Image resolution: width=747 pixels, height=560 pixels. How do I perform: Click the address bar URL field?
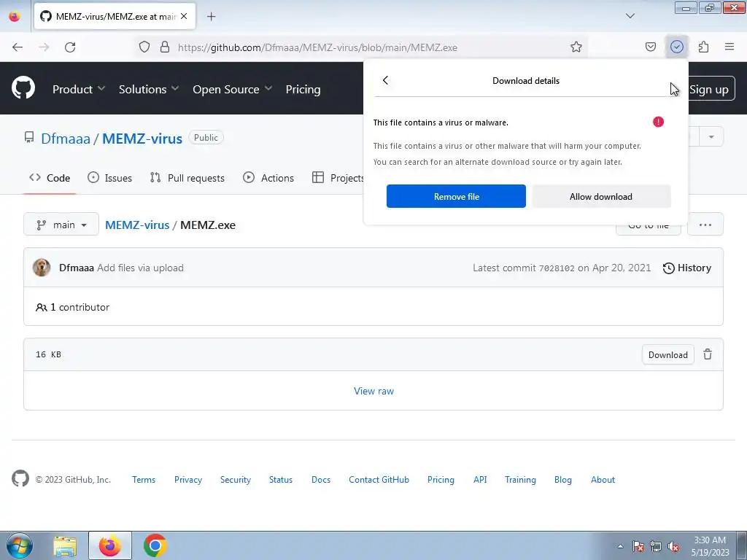pos(362,47)
